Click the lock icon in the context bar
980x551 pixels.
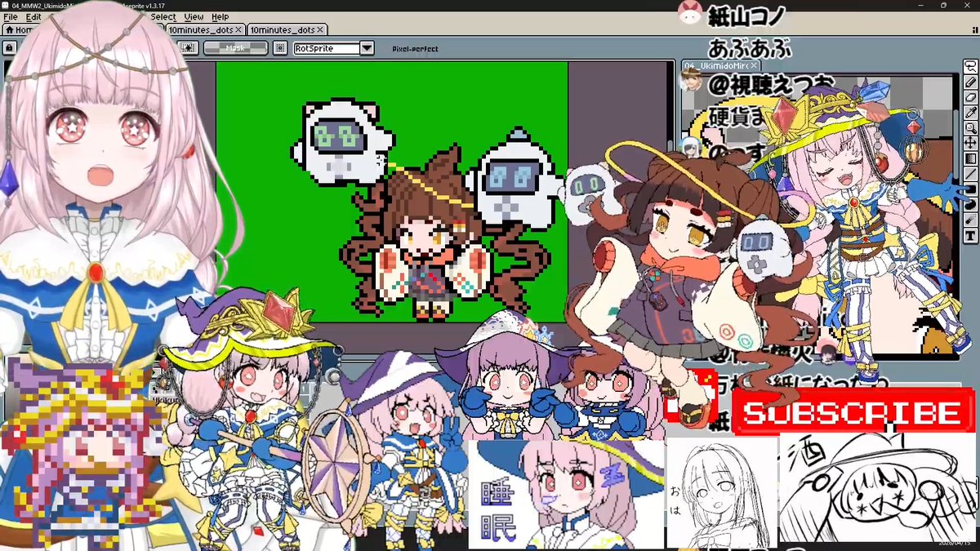pos(9,48)
